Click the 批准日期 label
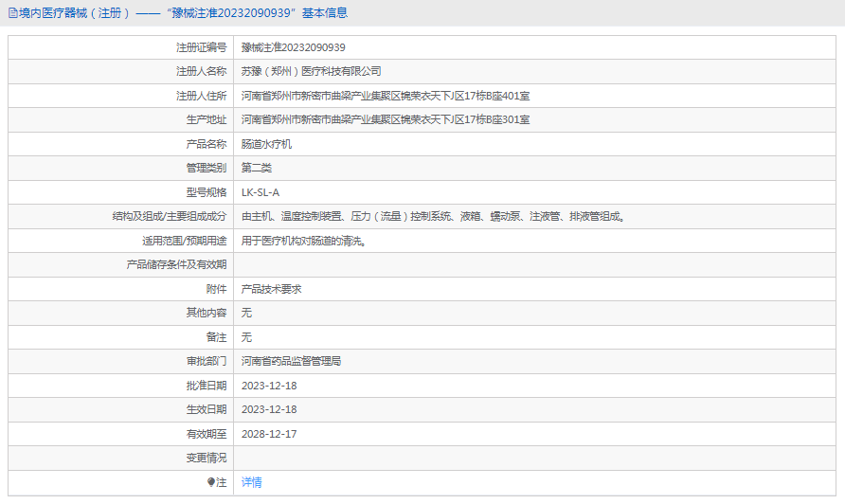This screenshot has height=504, width=845. pos(207,386)
